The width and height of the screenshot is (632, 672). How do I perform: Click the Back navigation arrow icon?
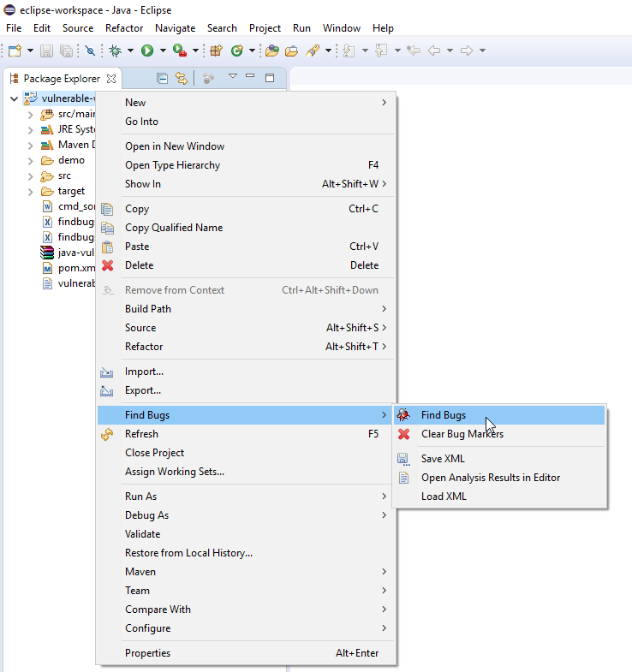434,51
